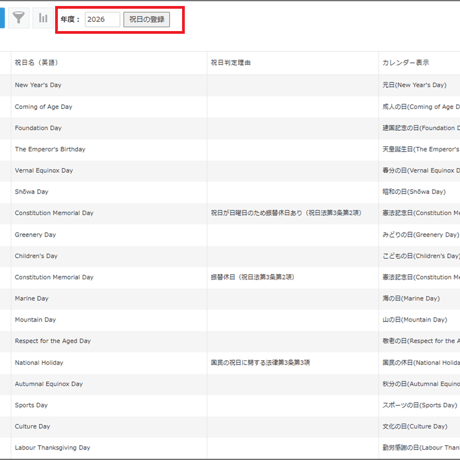Select the Culture Day cell

[109, 427]
